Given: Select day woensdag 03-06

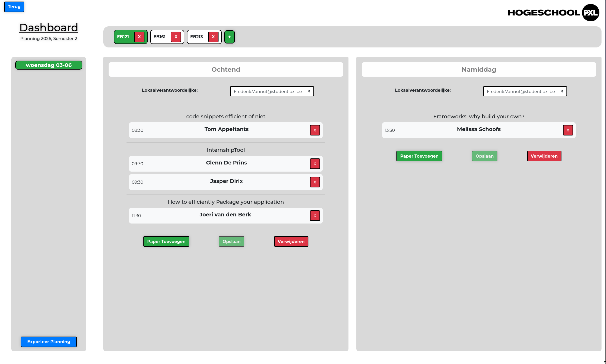Looking at the screenshot, I should [x=49, y=65].
